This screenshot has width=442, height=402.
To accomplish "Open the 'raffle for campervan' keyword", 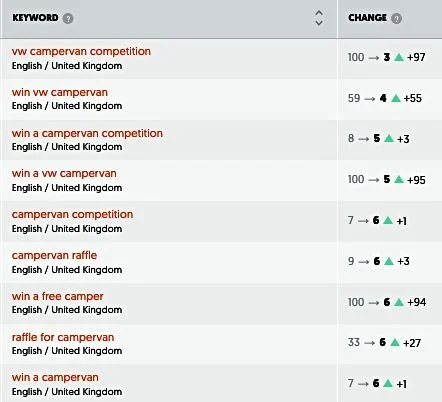I will pos(63,337).
